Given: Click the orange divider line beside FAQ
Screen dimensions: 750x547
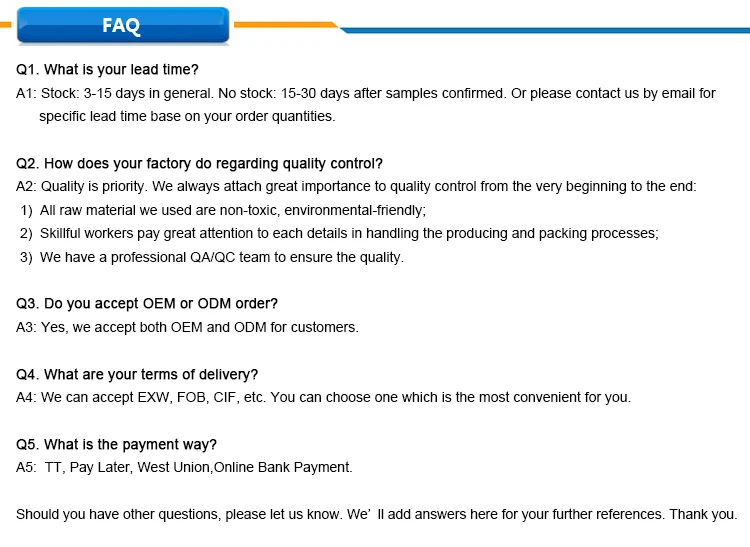Looking at the screenshot, I should click(x=286, y=25).
